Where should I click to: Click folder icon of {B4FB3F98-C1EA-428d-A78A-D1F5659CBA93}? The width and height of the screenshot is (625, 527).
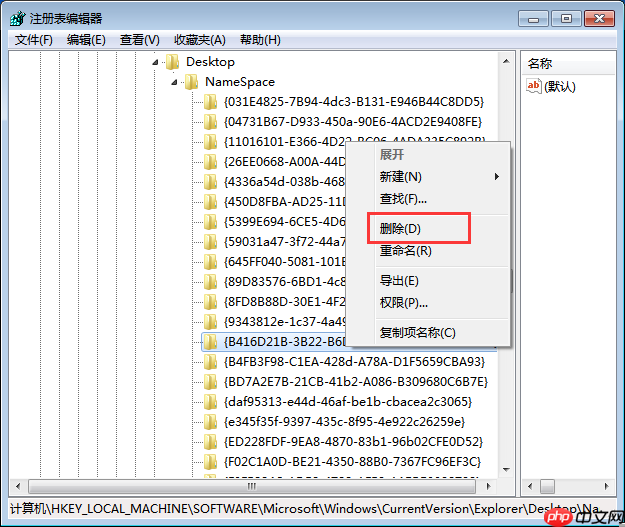[x=210, y=362]
